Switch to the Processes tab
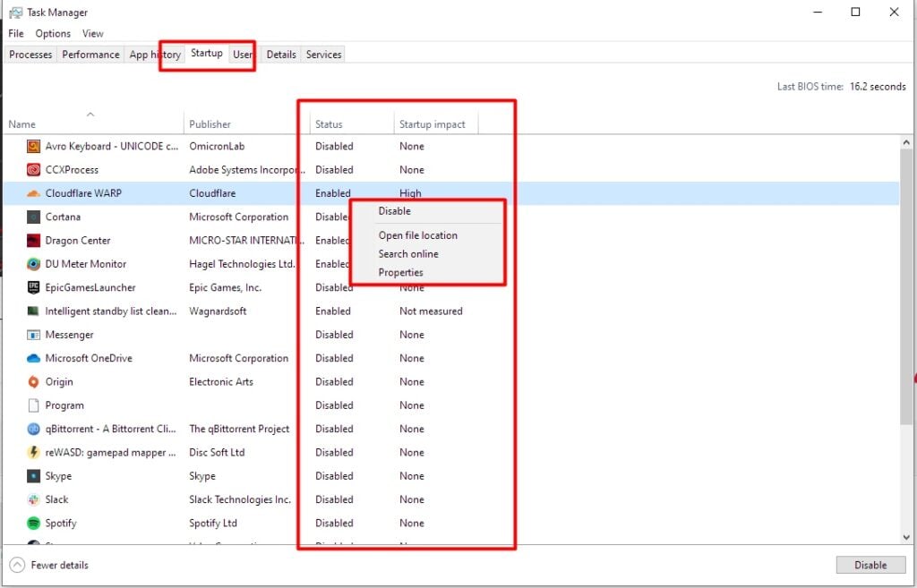This screenshot has height=588, width=917. (30, 55)
